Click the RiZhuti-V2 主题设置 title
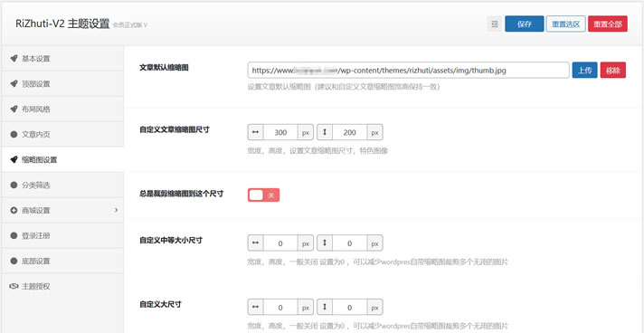The height and width of the screenshot is (333, 644). [62, 24]
